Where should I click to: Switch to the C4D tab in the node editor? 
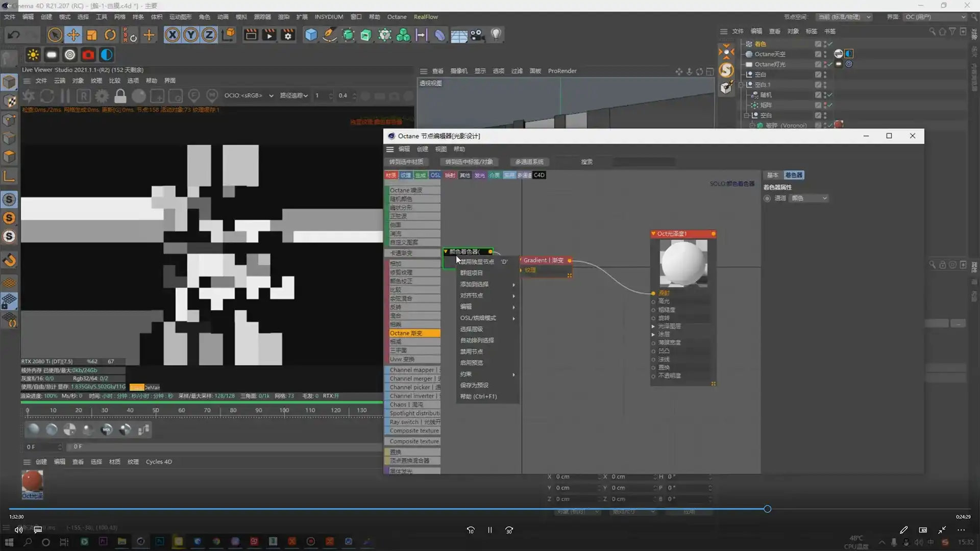[x=540, y=175]
